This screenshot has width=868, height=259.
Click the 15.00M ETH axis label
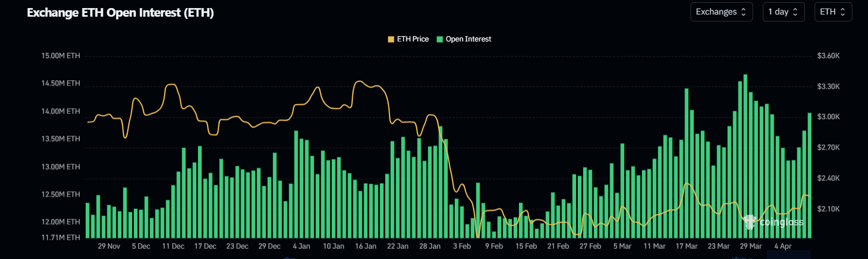click(x=60, y=55)
